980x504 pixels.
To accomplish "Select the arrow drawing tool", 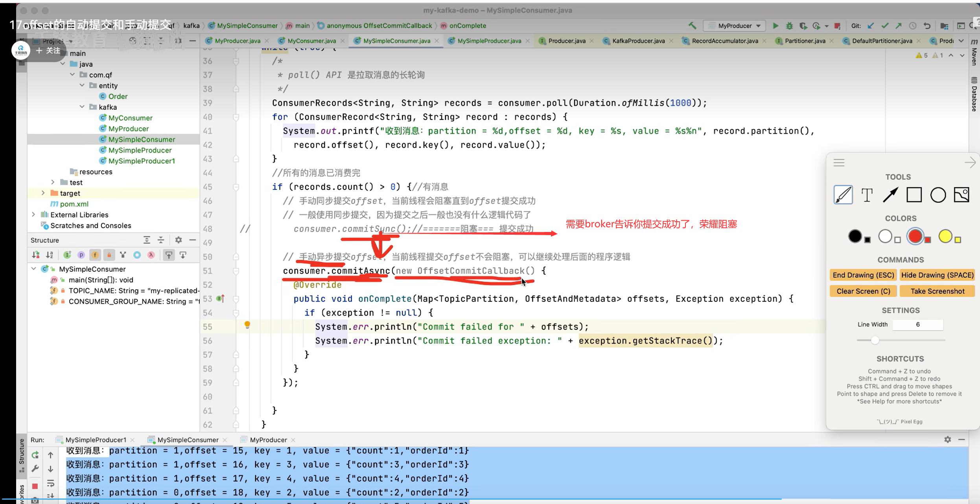I will (890, 195).
